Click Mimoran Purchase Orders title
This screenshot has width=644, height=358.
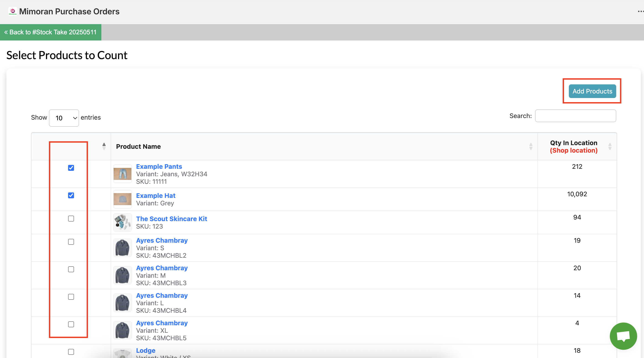[69, 11]
